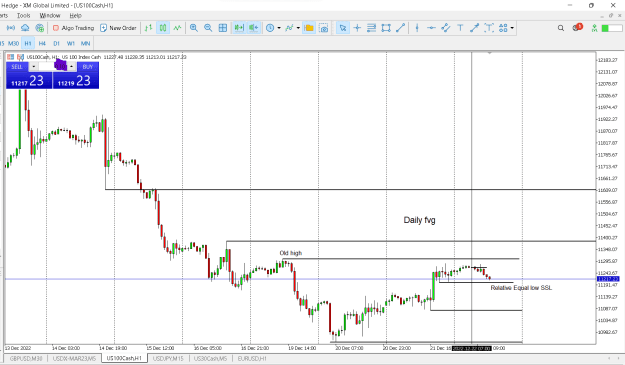Decrease volume with arrow beside SELL
625x365 pixels.
coord(33,67)
